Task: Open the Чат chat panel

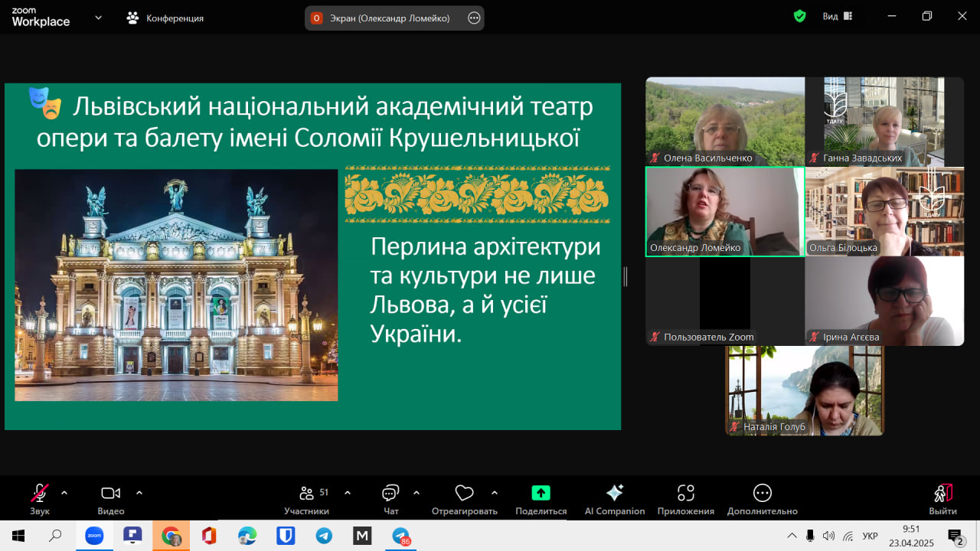Action: point(390,494)
